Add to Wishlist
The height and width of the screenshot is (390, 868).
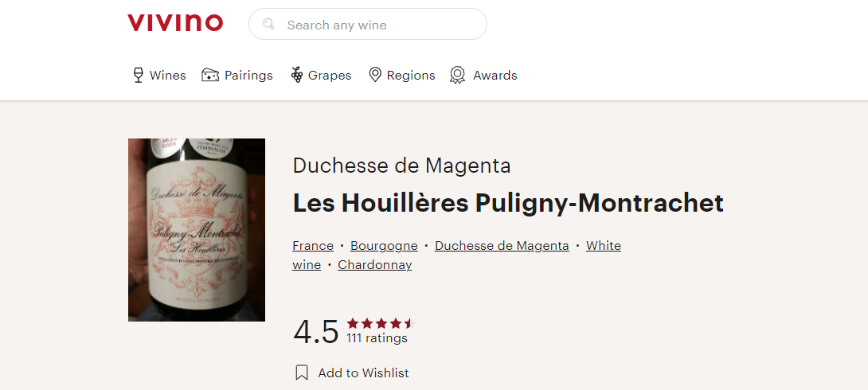point(363,372)
